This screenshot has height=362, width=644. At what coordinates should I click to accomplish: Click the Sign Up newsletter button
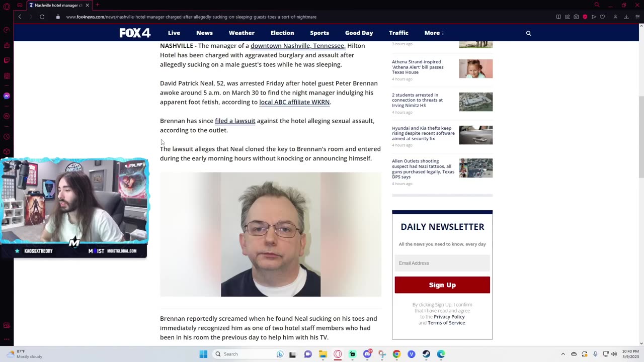[442, 285]
